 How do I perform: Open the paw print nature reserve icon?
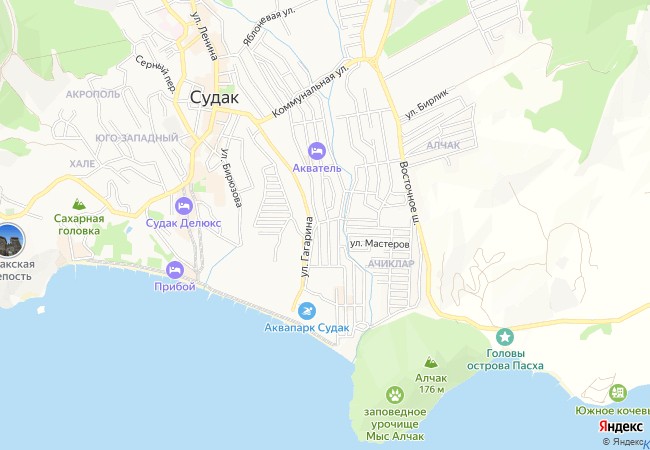(395, 395)
